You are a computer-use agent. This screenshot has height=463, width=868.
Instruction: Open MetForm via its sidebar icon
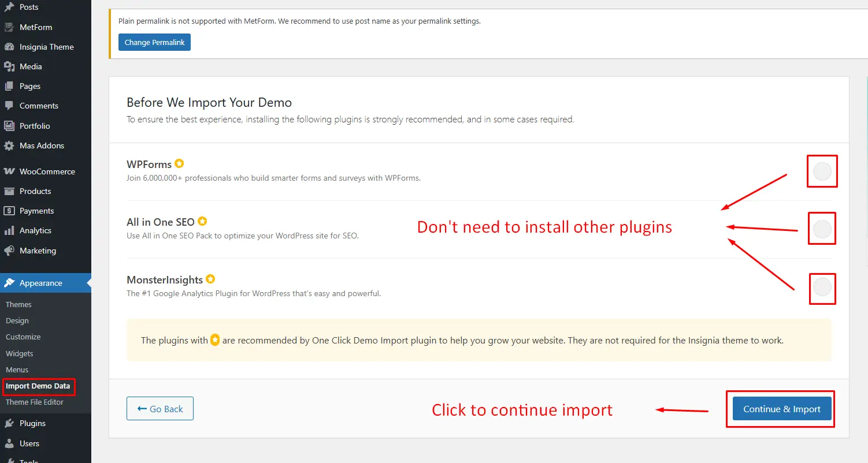[x=9, y=27]
